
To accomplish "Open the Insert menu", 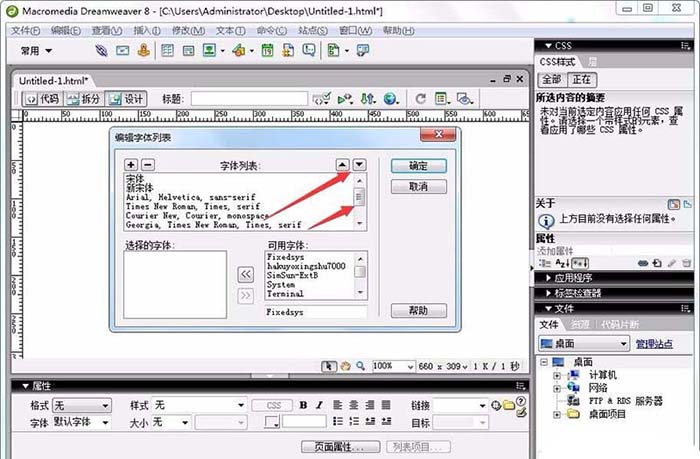I will pos(147,30).
